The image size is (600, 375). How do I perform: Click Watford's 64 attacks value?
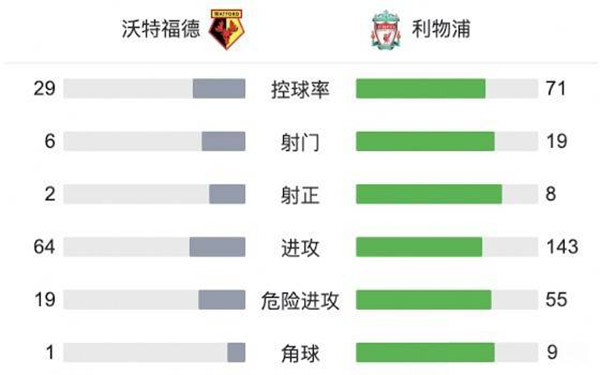[44, 247]
